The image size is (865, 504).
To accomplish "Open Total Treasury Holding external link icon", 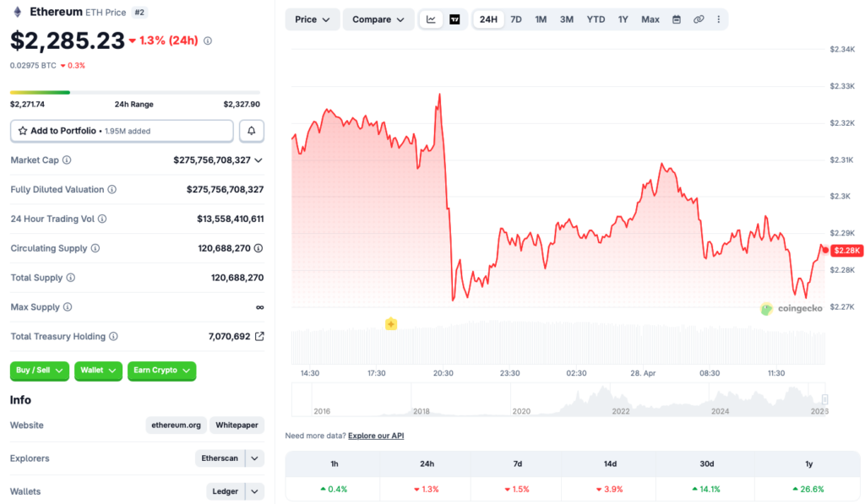I will (260, 336).
